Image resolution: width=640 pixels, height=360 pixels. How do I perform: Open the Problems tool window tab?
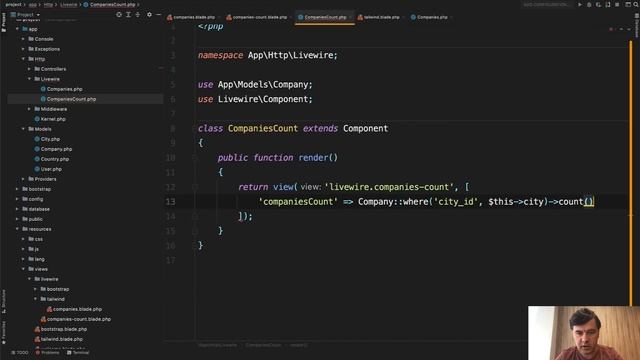pyautogui.click(x=47, y=353)
